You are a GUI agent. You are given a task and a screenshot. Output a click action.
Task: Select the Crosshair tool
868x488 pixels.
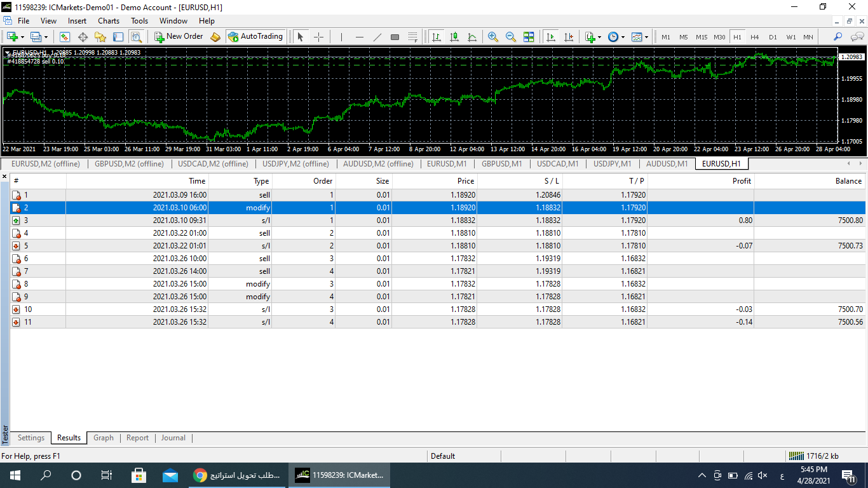(x=318, y=37)
